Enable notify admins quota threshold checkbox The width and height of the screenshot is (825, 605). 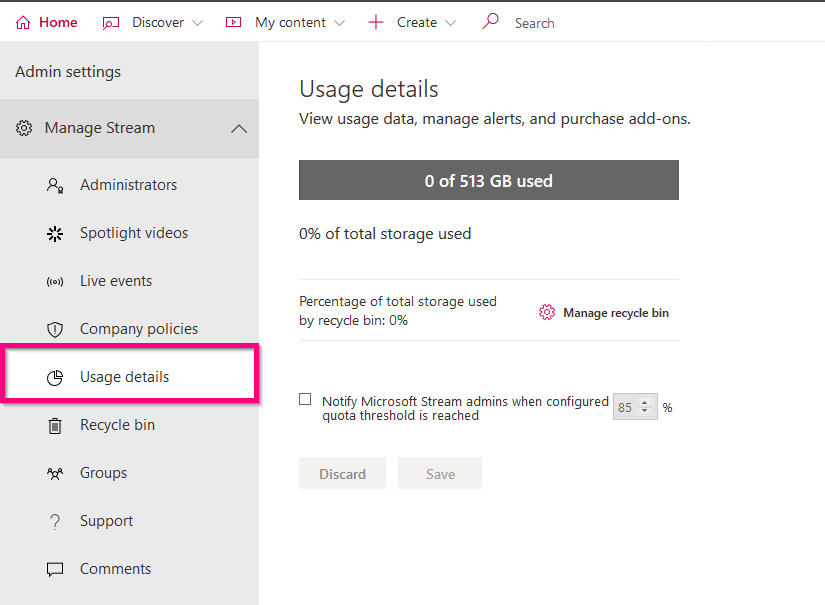click(x=305, y=400)
